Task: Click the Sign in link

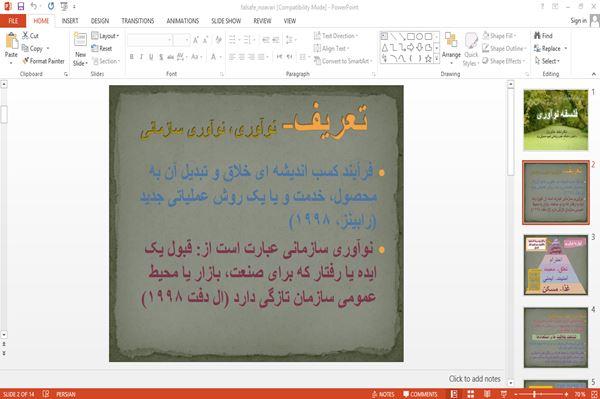Action: click(578, 21)
